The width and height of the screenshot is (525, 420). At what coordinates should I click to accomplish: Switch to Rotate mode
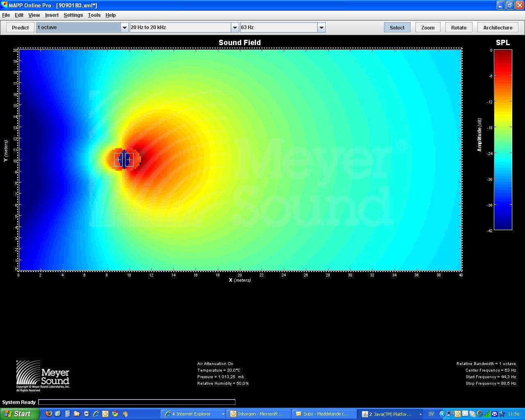coord(458,27)
